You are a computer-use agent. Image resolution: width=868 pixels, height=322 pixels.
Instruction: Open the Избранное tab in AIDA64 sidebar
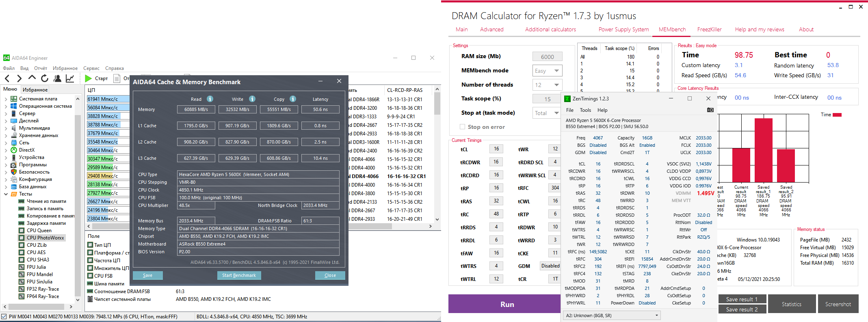[x=35, y=90]
